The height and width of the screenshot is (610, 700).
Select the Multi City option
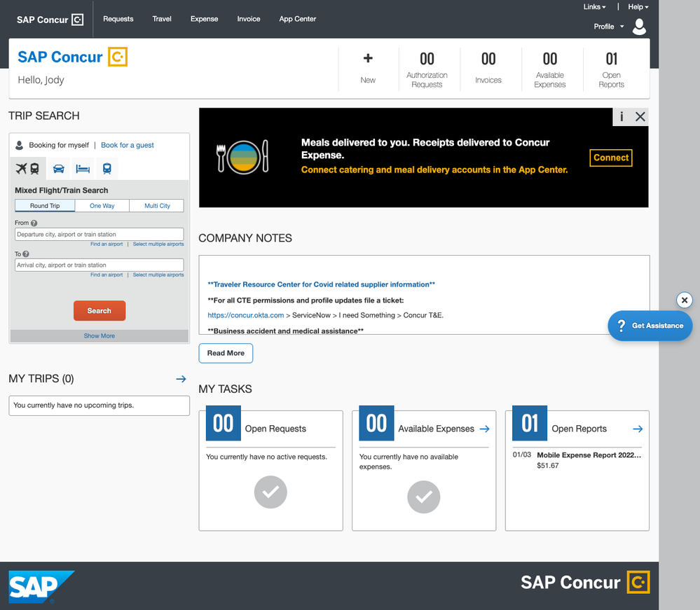pos(157,206)
